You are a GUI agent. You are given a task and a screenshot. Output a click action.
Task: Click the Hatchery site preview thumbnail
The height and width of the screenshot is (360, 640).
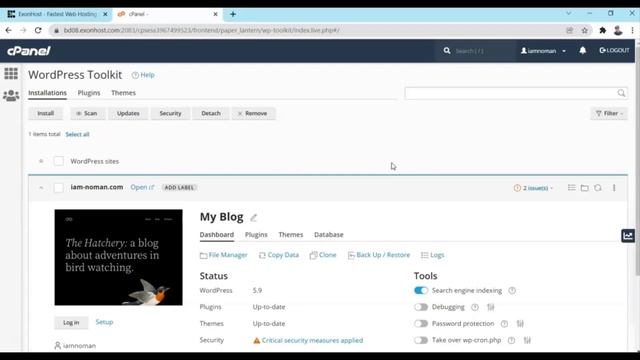[118, 258]
